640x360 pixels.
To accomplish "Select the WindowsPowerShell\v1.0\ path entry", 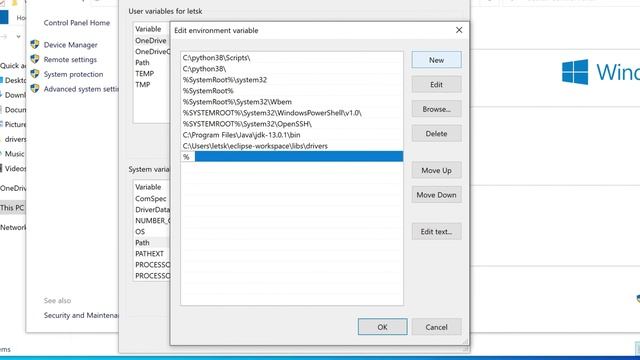I will point(291,113).
